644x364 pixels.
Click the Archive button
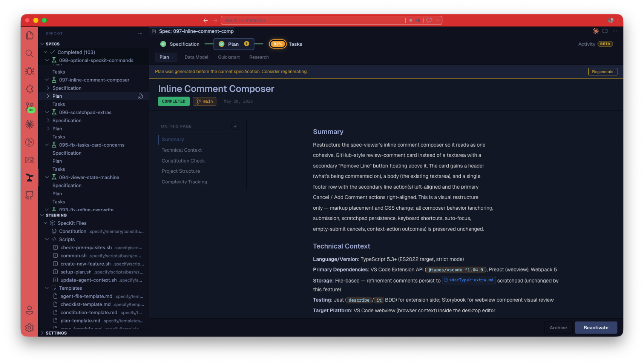click(558, 328)
